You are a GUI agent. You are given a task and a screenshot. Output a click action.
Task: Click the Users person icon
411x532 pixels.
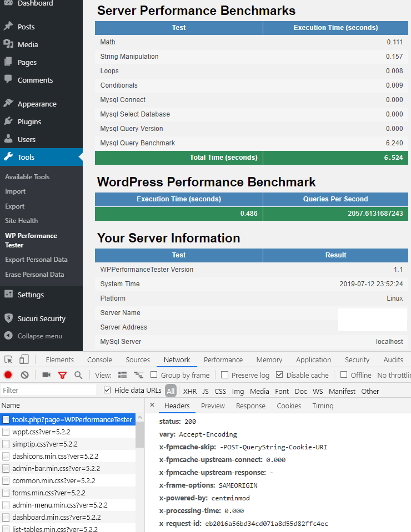pyautogui.click(x=8, y=139)
